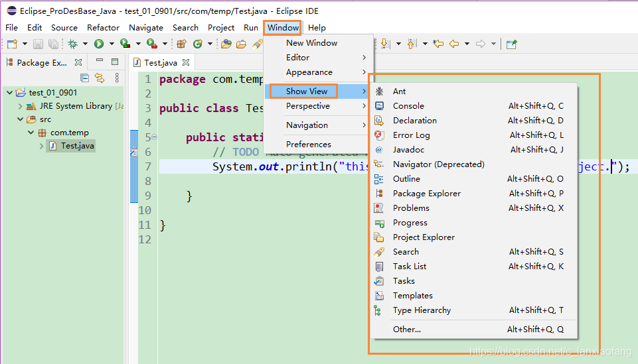This screenshot has height=364, width=638.
Task: Select Preferences in the Window menu
Action: pos(308,144)
